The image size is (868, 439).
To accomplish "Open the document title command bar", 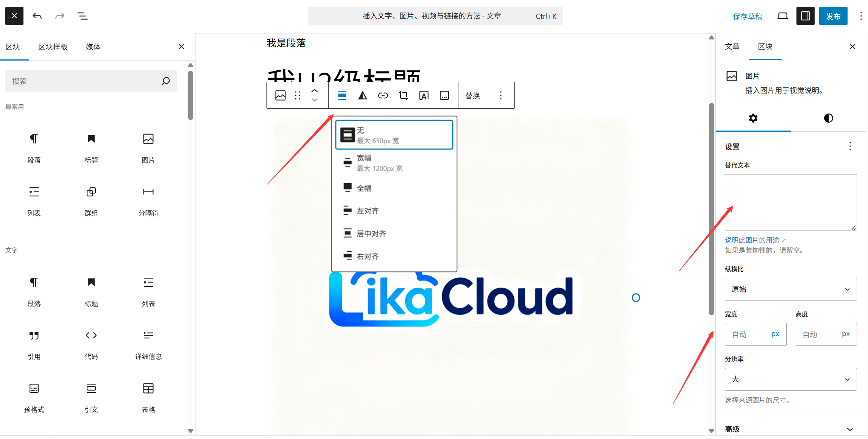I will coord(435,16).
